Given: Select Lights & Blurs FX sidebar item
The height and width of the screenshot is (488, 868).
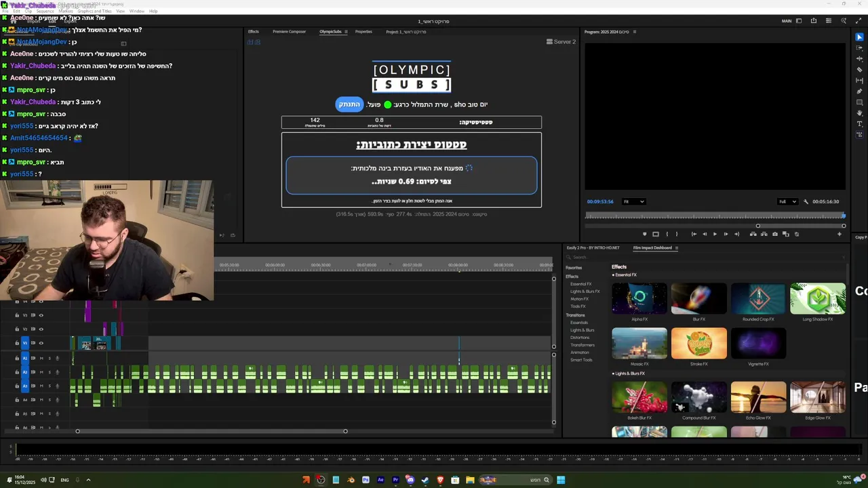Looking at the screenshot, I should pos(585,291).
